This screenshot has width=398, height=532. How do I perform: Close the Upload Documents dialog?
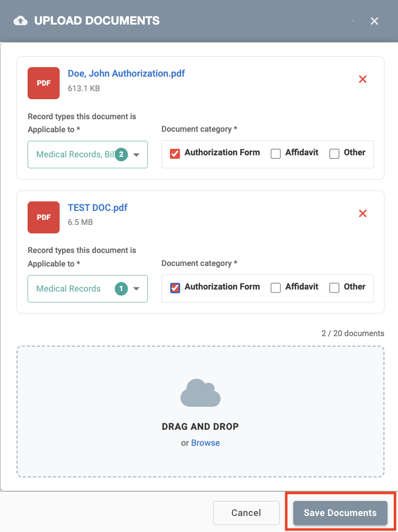pyautogui.click(x=374, y=21)
